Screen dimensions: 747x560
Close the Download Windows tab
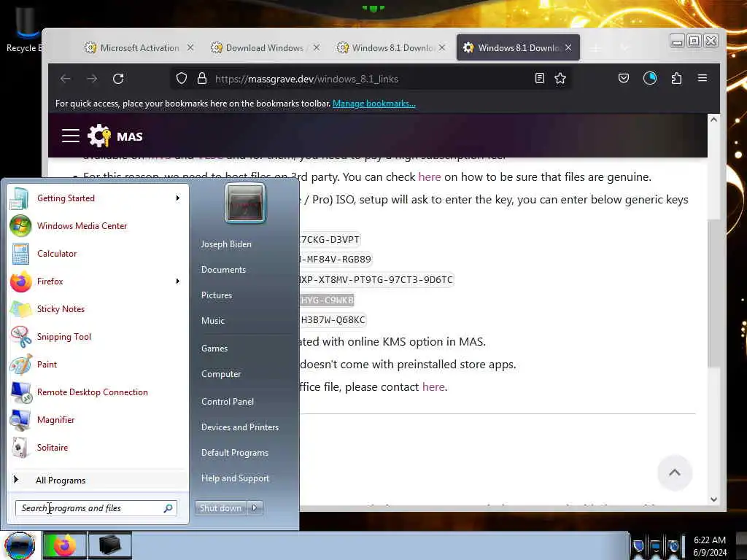pyautogui.click(x=317, y=47)
